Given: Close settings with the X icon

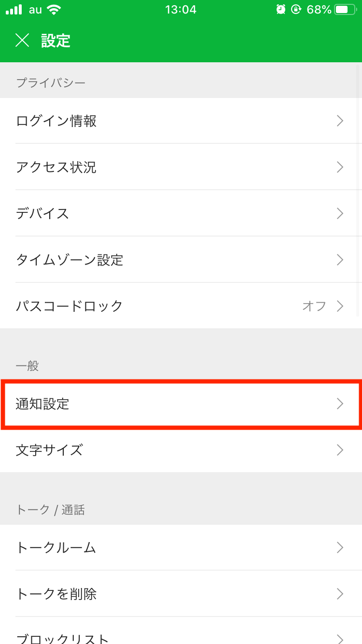Looking at the screenshot, I should tap(22, 41).
